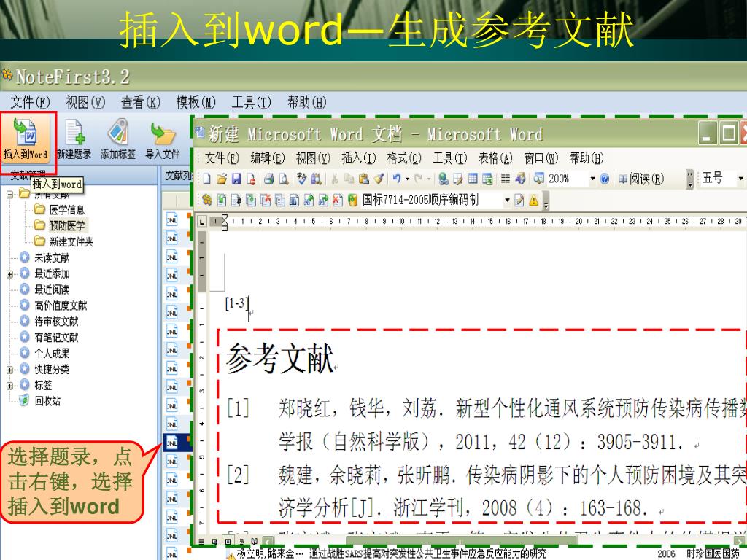This screenshot has height=560, width=747.
Task: Click the 参考文献 heading in the document
Action: click(x=279, y=358)
